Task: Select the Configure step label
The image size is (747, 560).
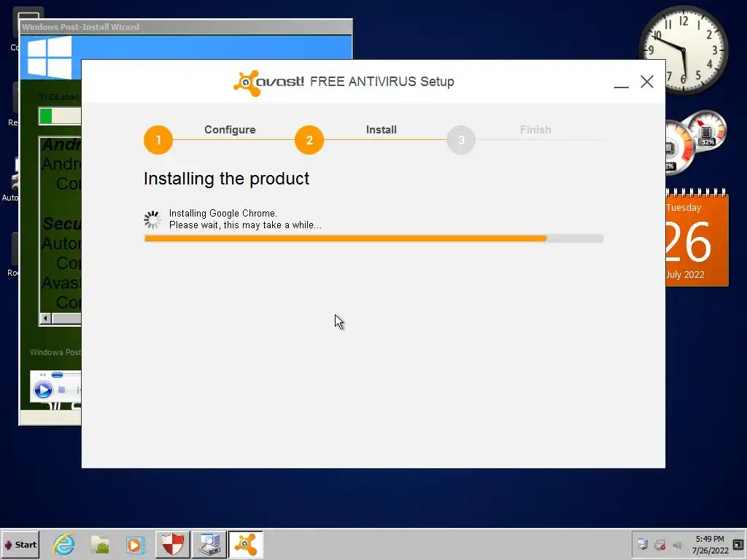Action: point(230,130)
